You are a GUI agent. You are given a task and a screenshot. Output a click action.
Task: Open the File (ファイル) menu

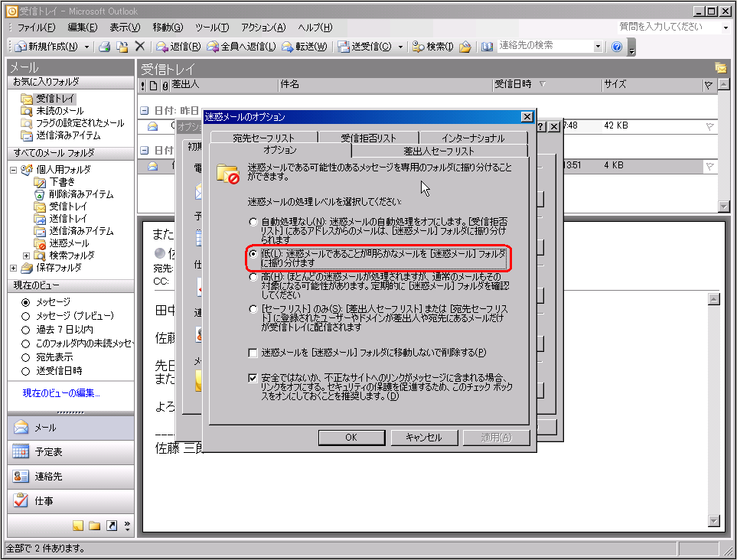[x=36, y=28]
